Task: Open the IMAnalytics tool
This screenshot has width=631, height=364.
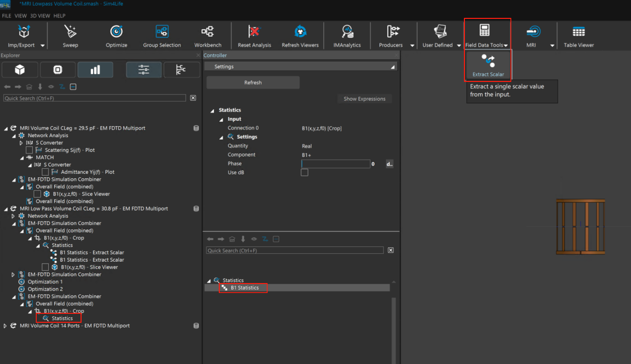Action: click(x=347, y=32)
